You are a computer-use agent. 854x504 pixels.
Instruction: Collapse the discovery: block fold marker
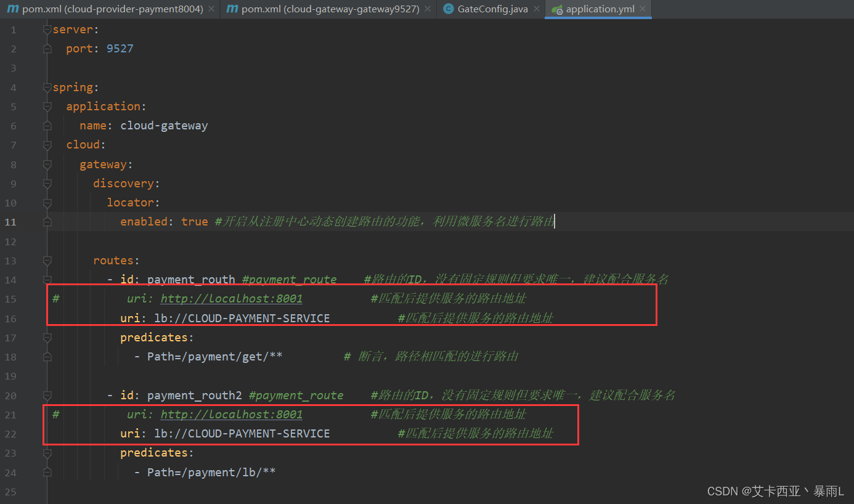pyautogui.click(x=47, y=184)
